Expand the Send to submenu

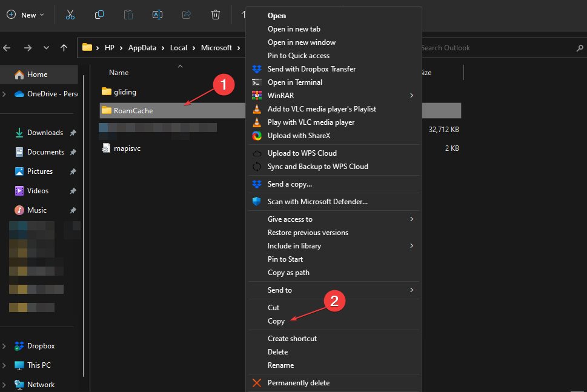[x=280, y=290]
